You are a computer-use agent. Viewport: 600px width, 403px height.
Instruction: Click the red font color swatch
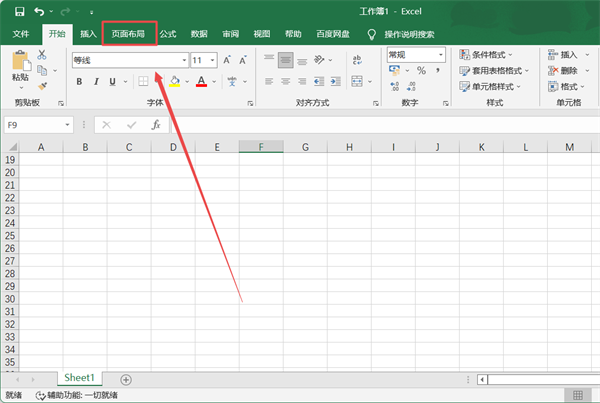201,81
